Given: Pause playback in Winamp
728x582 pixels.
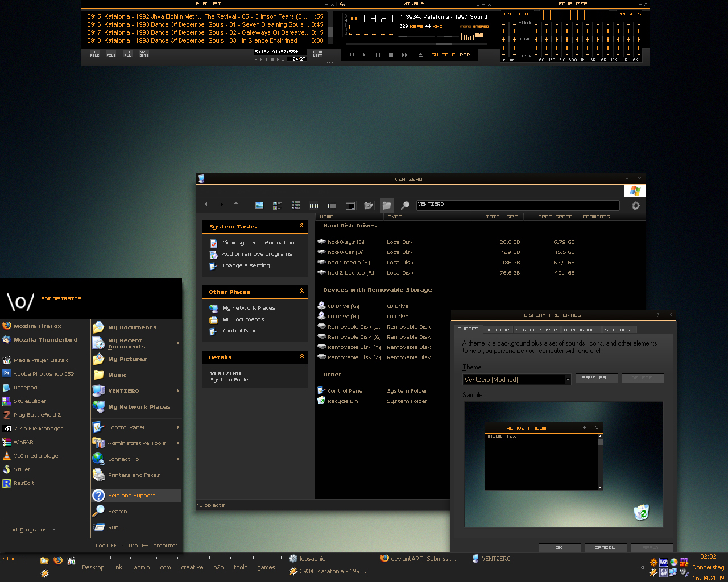Looking at the screenshot, I should (x=378, y=55).
